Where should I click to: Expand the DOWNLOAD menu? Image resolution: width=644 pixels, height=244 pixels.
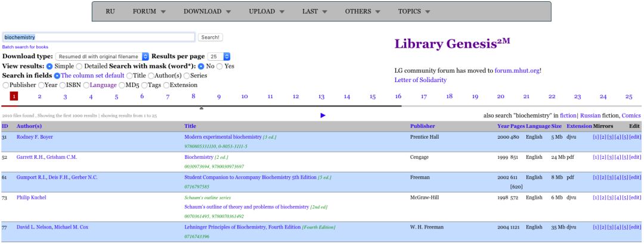(x=206, y=11)
